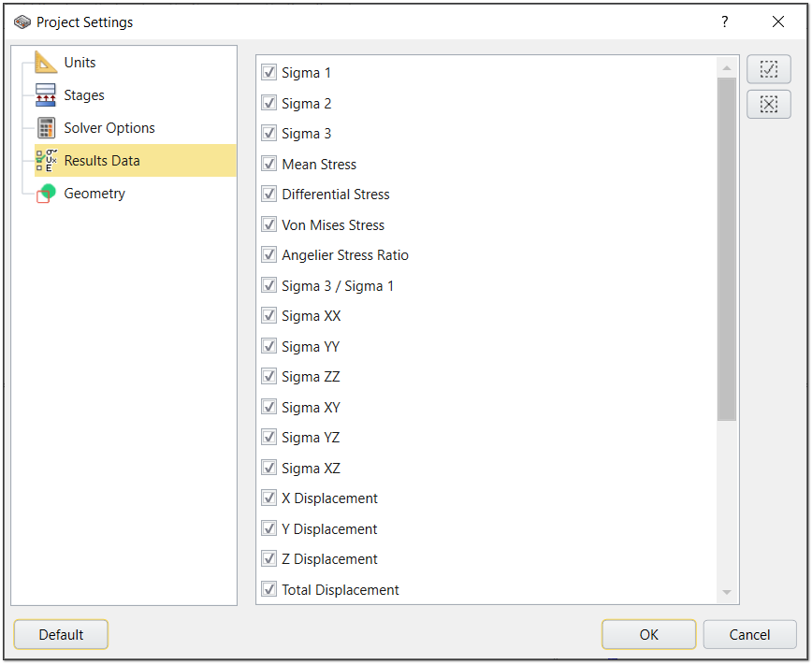Click the Default button
812x664 pixels.
(x=61, y=634)
